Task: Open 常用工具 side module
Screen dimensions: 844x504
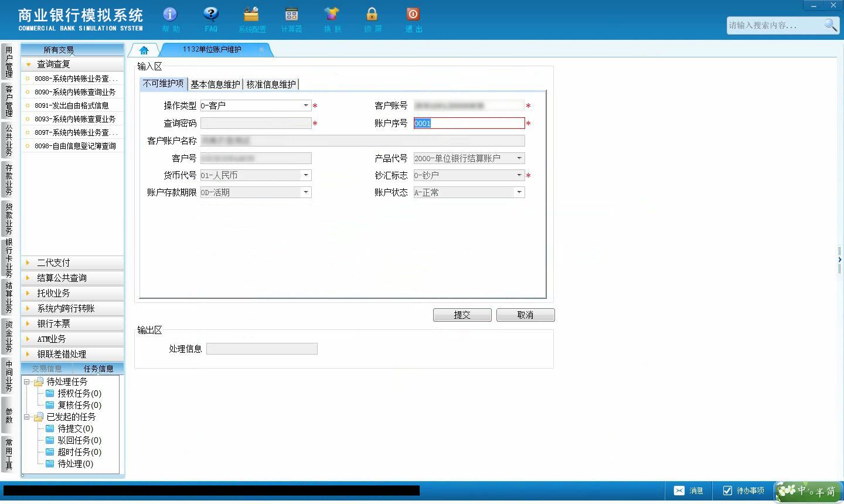Action: [8, 454]
